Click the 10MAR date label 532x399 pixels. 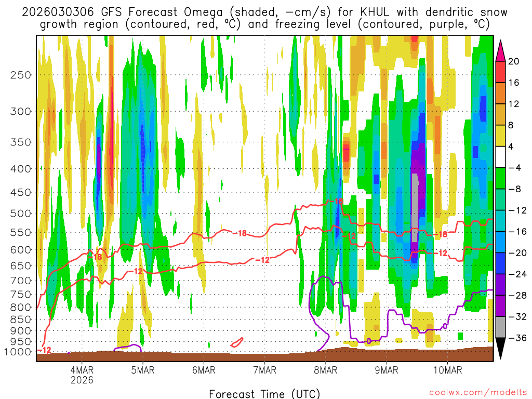(x=448, y=370)
